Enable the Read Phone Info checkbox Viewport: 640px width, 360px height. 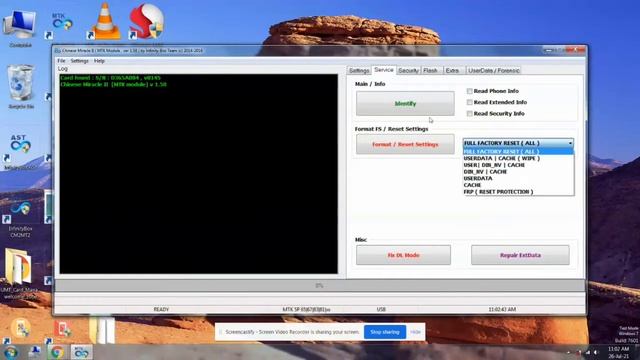[469, 91]
